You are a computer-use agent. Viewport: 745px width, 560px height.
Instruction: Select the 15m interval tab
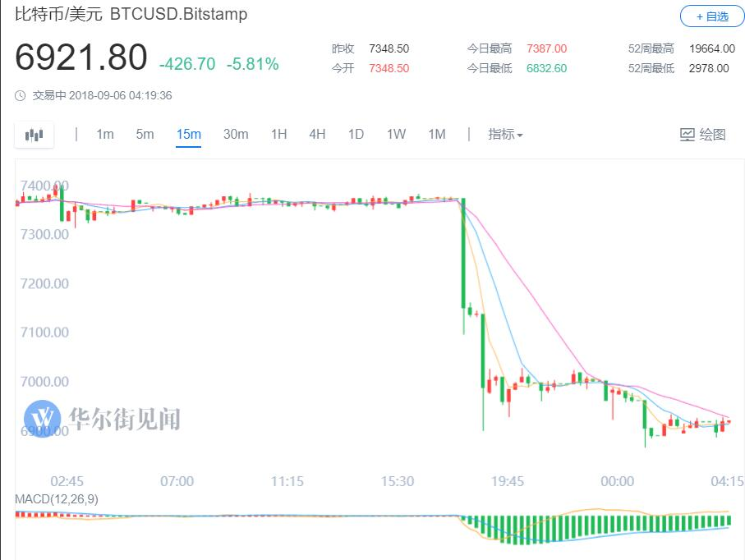point(189,135)
